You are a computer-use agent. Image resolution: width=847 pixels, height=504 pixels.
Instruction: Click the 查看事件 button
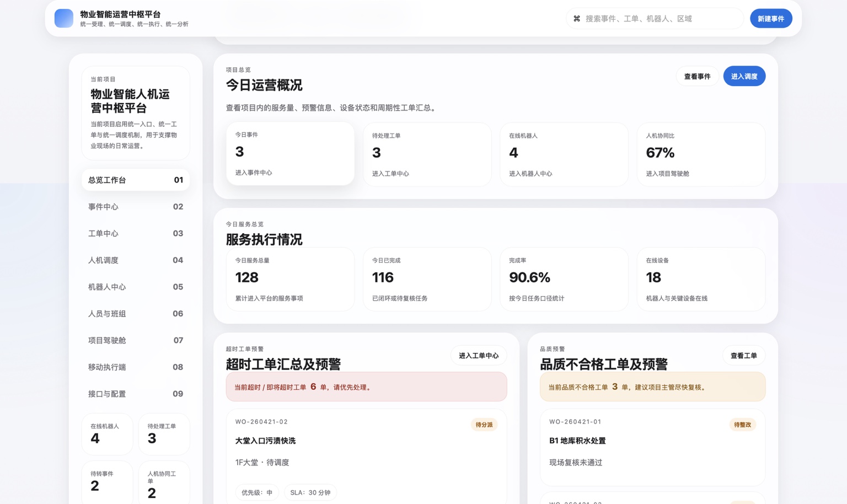[x=697, y=76]
